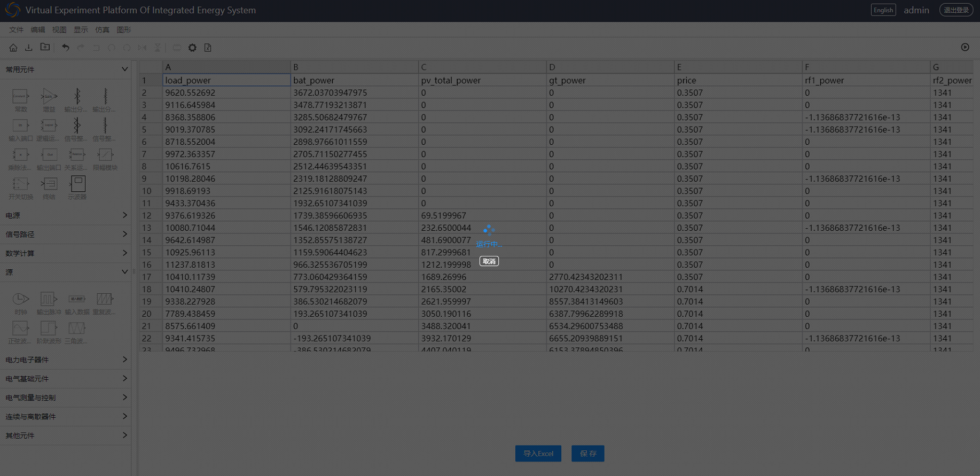Click the download icon in the toolbar
Viewport: 980px width, 476px height.
[29, 48]
